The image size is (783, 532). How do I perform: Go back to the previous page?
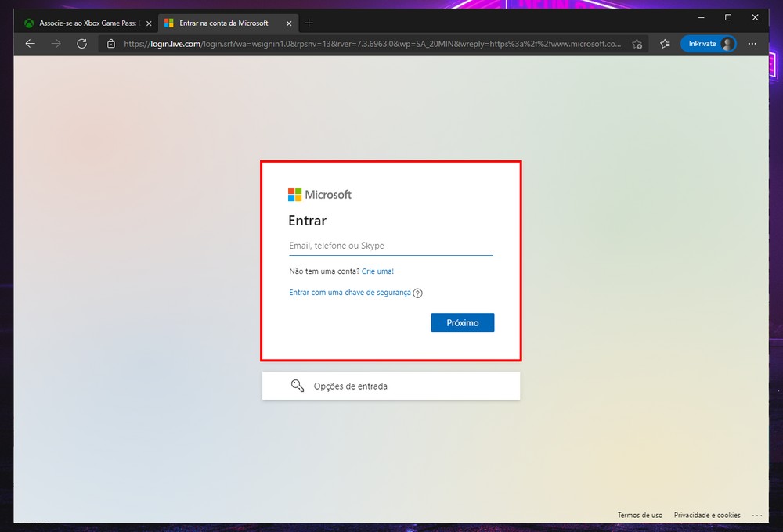click(x=30, y=44)
